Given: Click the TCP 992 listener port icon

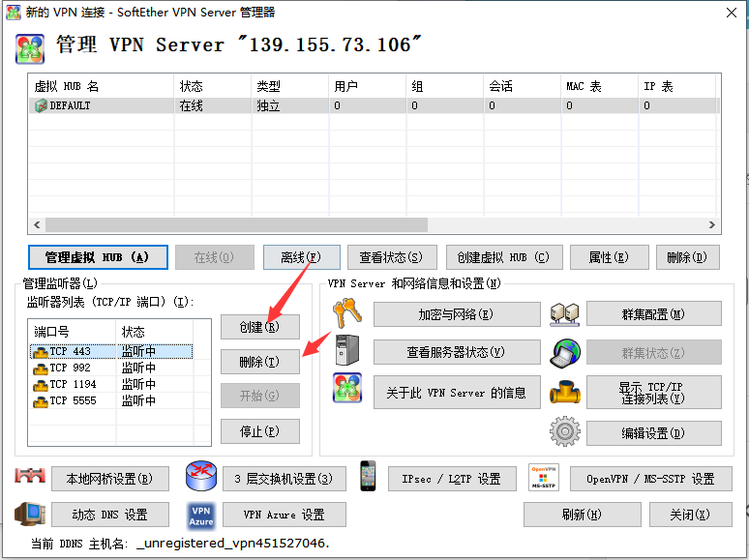Looking at the screenshot, I should 41,368.
